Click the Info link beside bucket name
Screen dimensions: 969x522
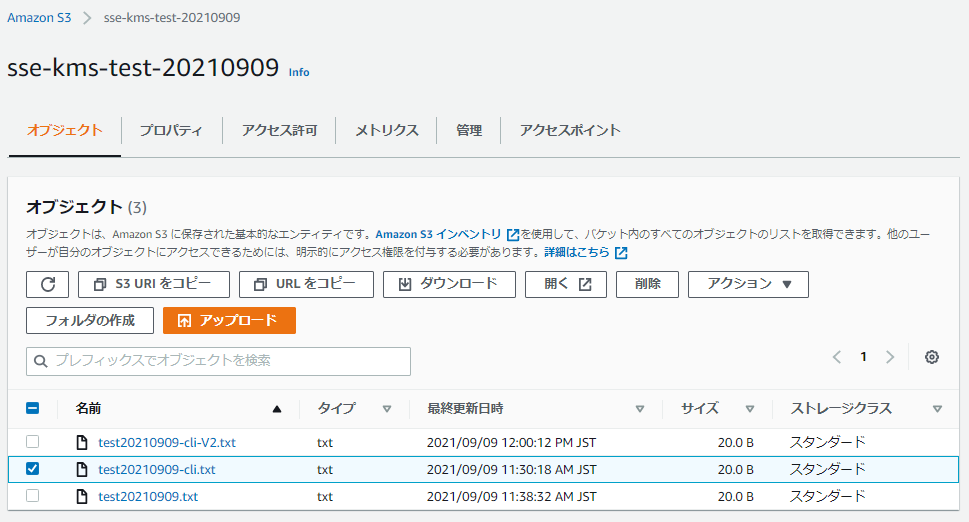pyautogui.click(x=299, y=72)
